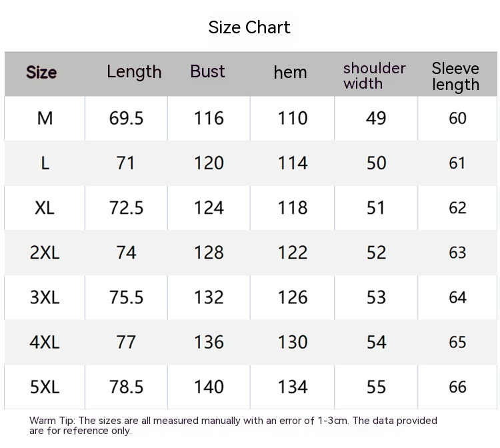The image size is (500, 448).
Task: Click the 66 sleeve length cell
Action: tap(457, 387)
